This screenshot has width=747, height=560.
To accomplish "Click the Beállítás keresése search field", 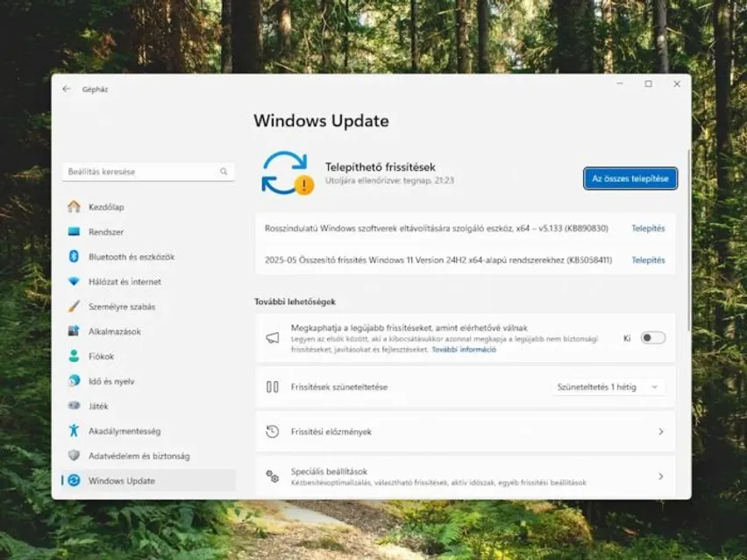I will coord(148,172).
